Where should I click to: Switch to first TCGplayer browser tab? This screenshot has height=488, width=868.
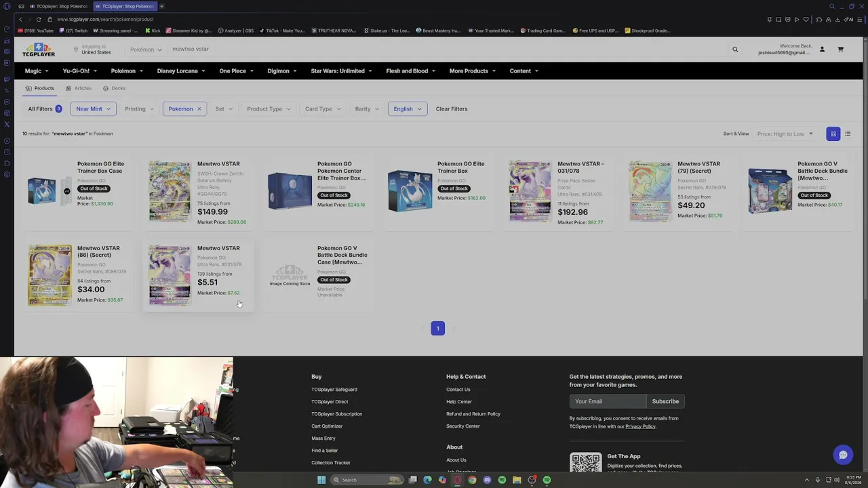tap(58, 6)
